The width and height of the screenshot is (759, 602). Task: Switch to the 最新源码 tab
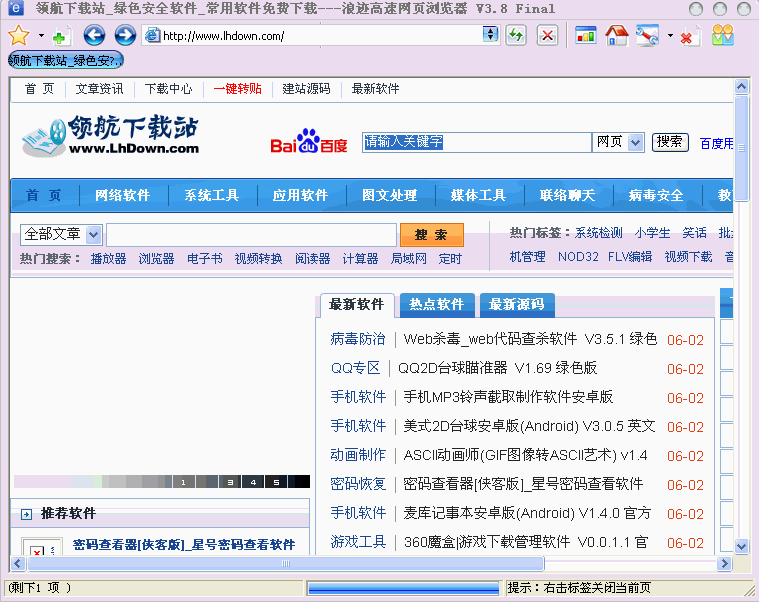coord(517,305)
